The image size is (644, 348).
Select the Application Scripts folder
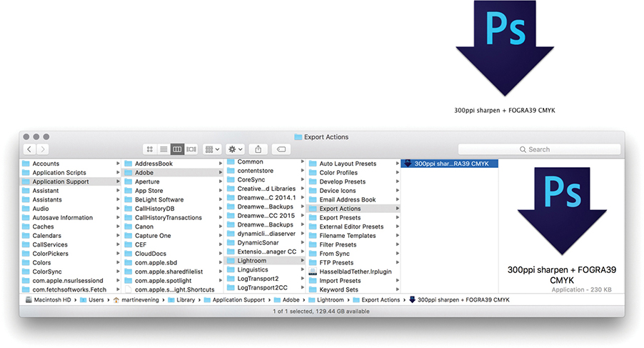[70, 172]
